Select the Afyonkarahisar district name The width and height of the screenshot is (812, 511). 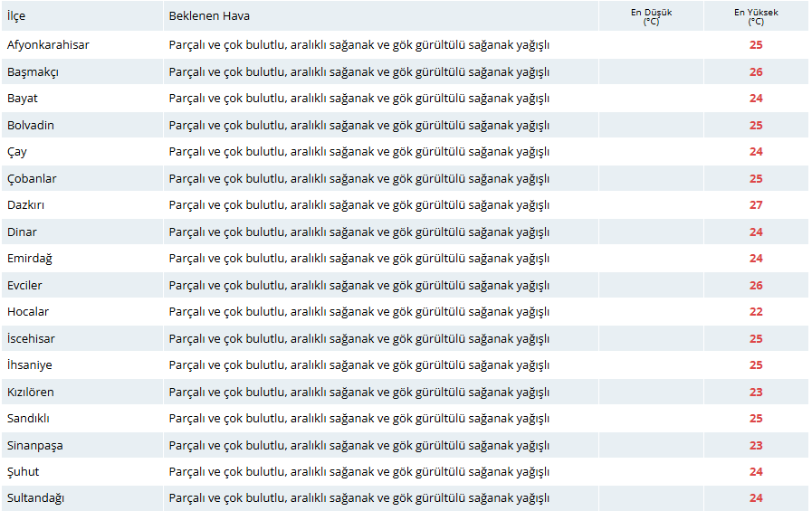click(x=48, y=45)
